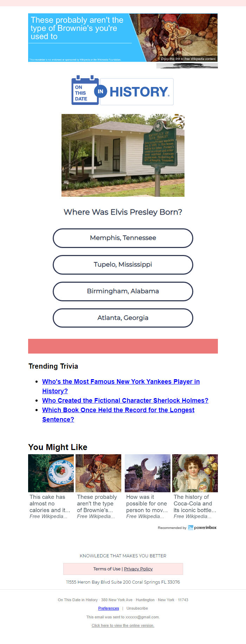Choose the Tupelo, Mississippi answer

tap(123, 265)
